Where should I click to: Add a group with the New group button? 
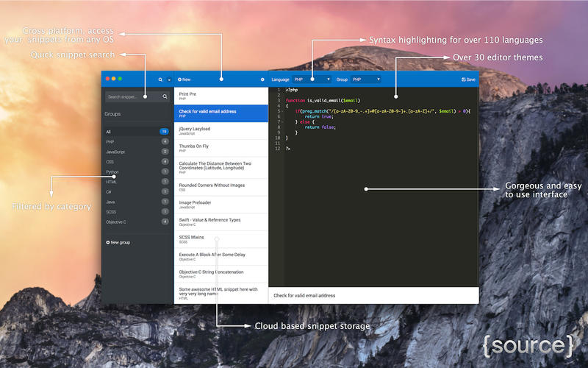tap(118, 243)
